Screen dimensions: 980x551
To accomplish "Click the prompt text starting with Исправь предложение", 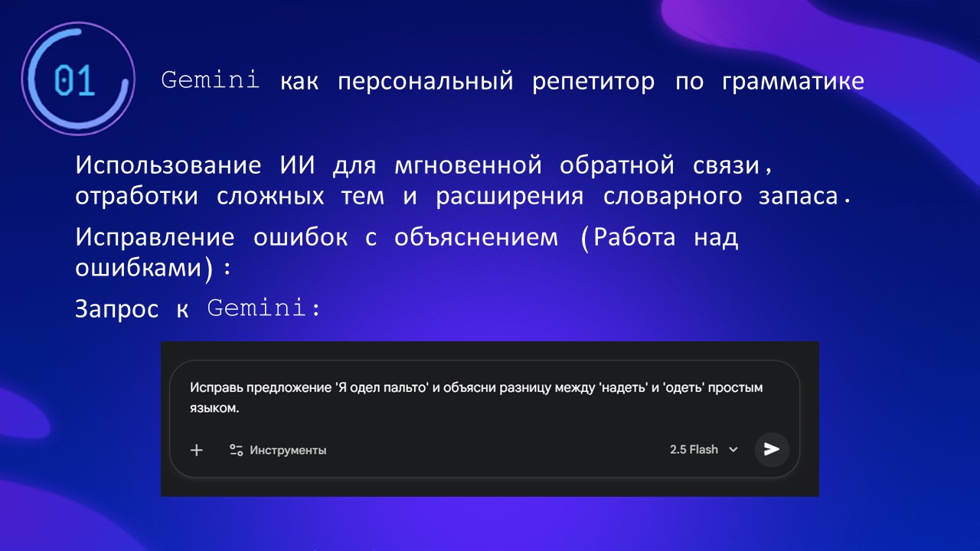I will 260,388.
